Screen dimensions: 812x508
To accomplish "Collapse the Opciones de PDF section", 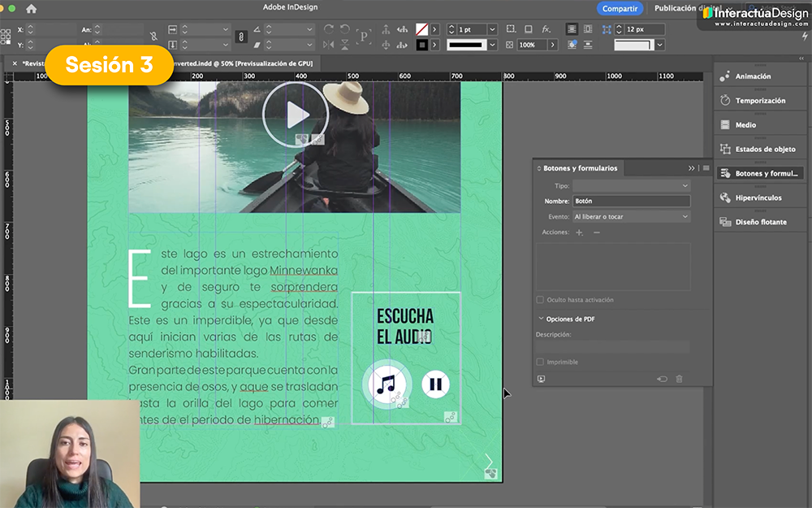I will [541, 319].
